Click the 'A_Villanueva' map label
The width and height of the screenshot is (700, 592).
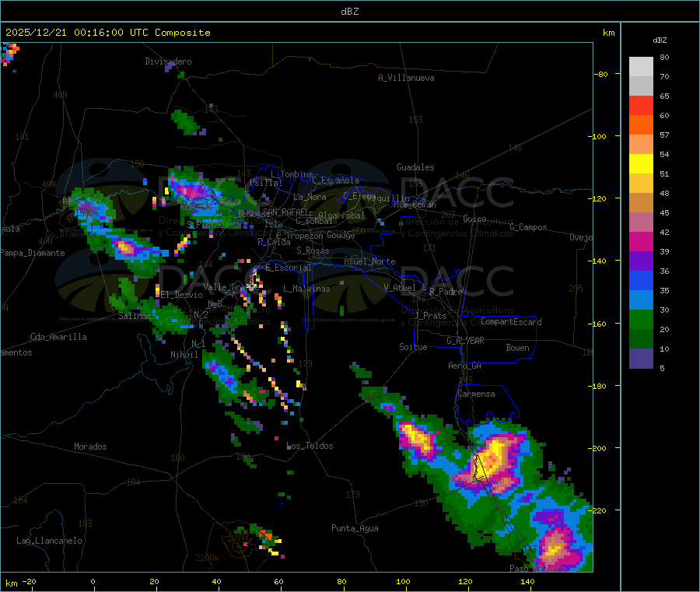406,78
